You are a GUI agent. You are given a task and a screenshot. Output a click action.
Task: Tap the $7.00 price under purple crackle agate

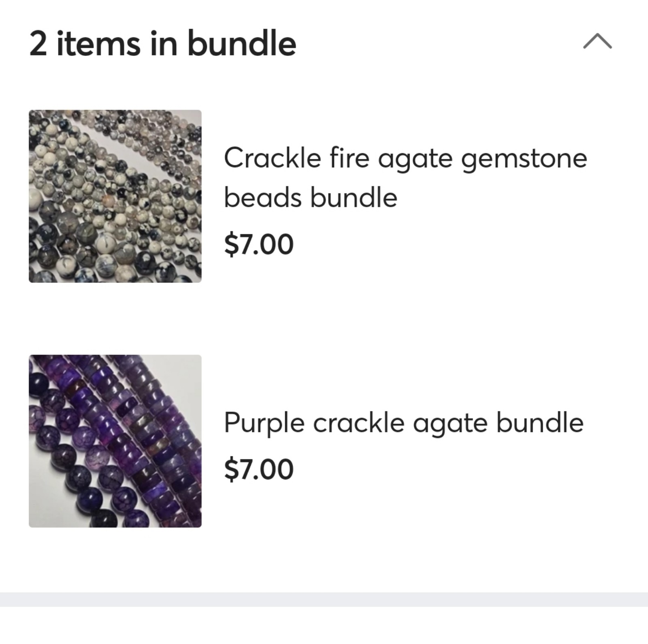[259, 469]
